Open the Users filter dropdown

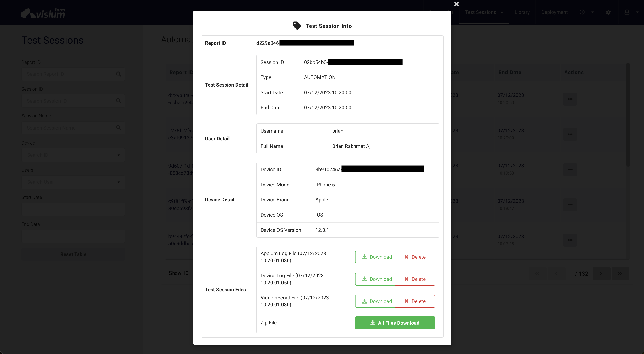(x=73, y=182)
